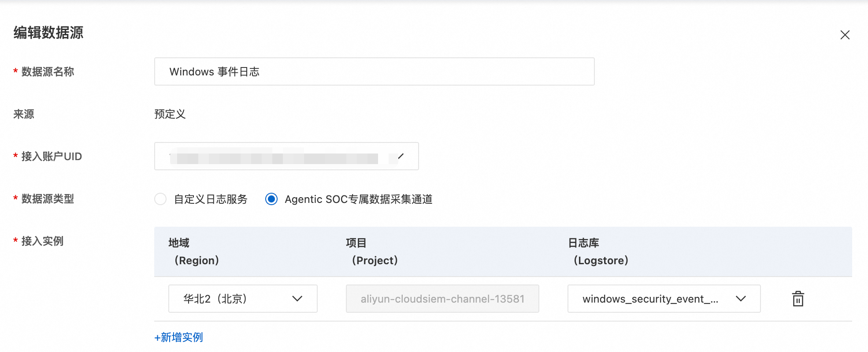Click the 地域 (Region) column header
Viewport: 868px width, 352px height.
pos(194,251)
